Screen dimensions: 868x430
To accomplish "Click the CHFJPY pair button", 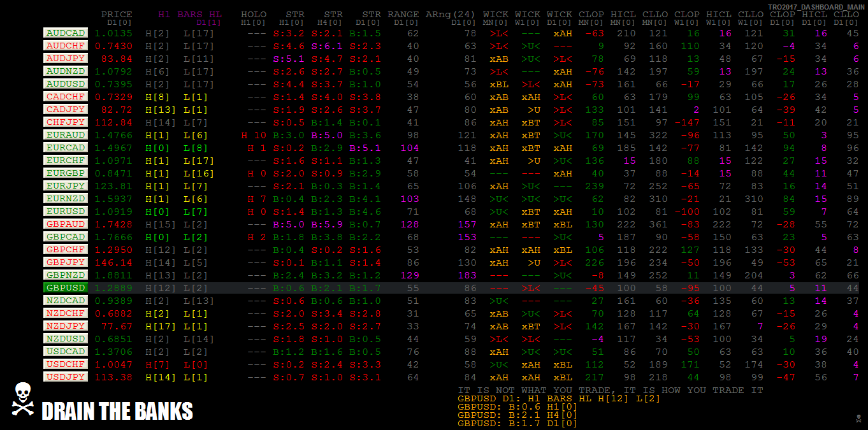I will 66,122.
